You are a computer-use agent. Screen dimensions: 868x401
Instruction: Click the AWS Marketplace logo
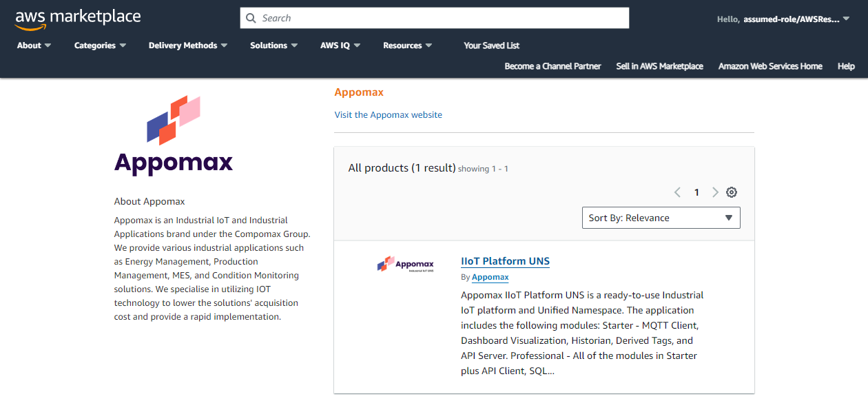(78, 19)
